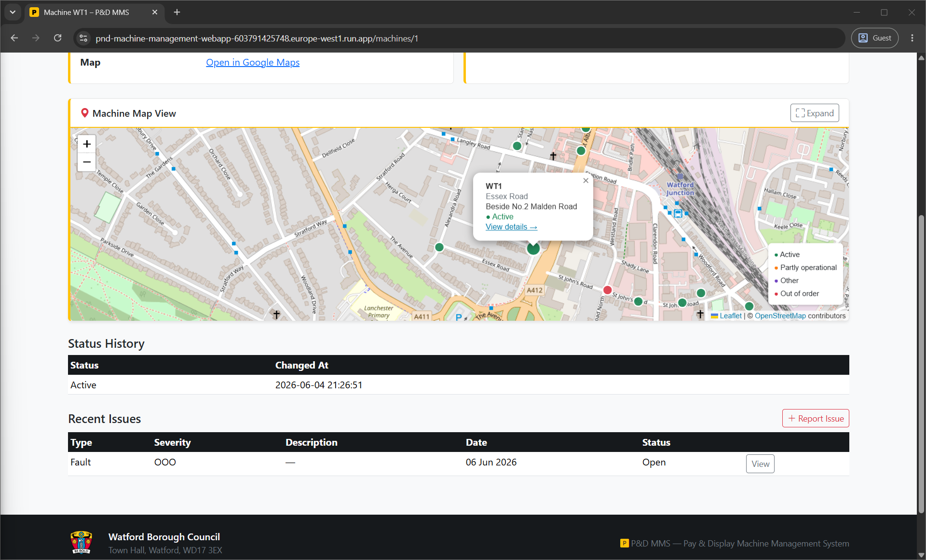Click the red location pin icon
The height and width of the screenshot is (560, 926).
pos(84,113)
